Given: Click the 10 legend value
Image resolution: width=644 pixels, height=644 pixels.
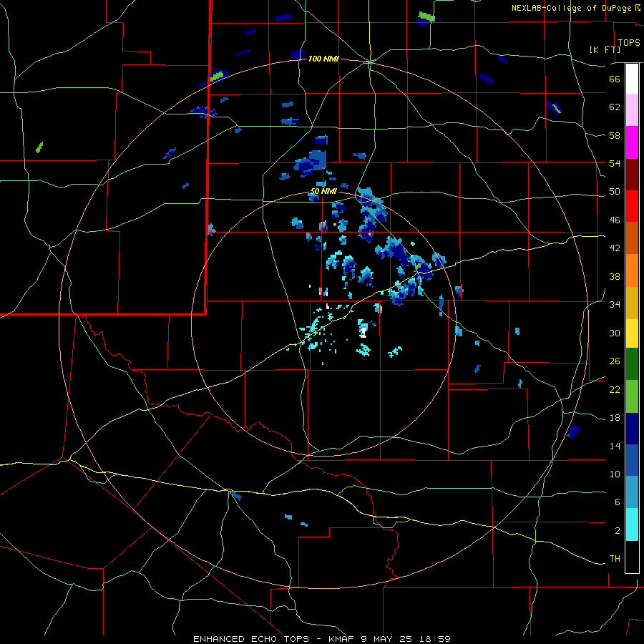Looking at the screenshot, I should tap(615, 474).
